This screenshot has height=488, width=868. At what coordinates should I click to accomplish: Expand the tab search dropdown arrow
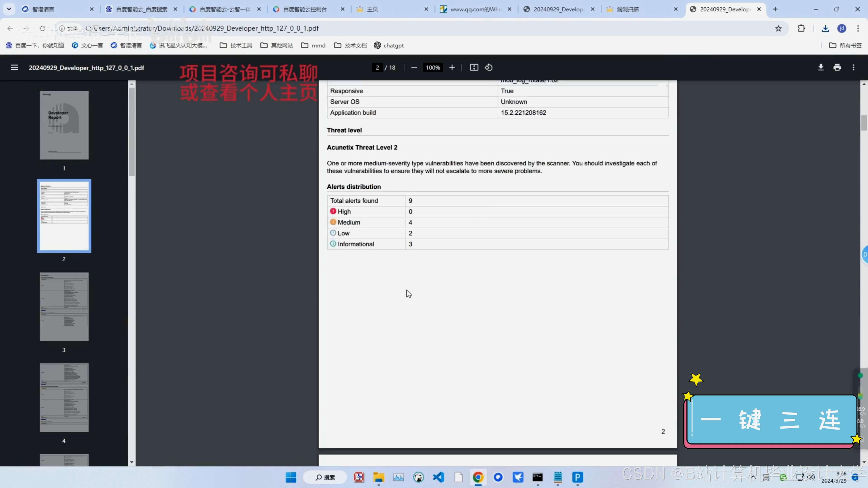pos(9,9)
